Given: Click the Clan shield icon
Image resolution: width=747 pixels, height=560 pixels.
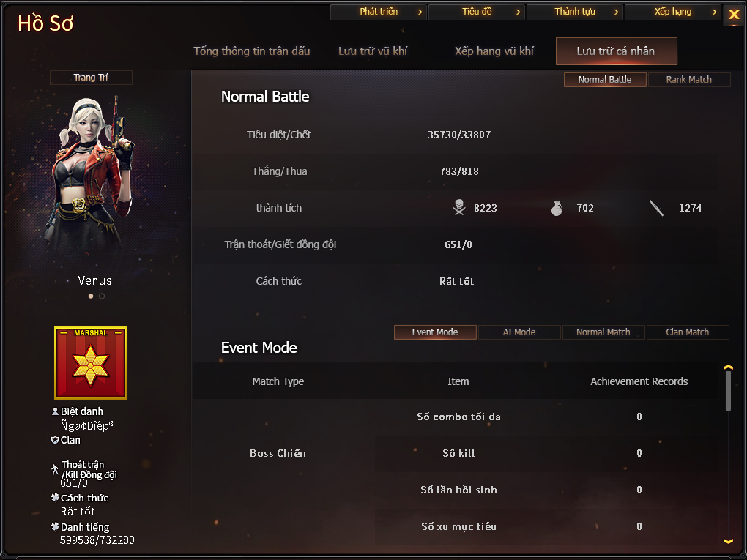Looking at the screenshot, I should coord(55,440).
